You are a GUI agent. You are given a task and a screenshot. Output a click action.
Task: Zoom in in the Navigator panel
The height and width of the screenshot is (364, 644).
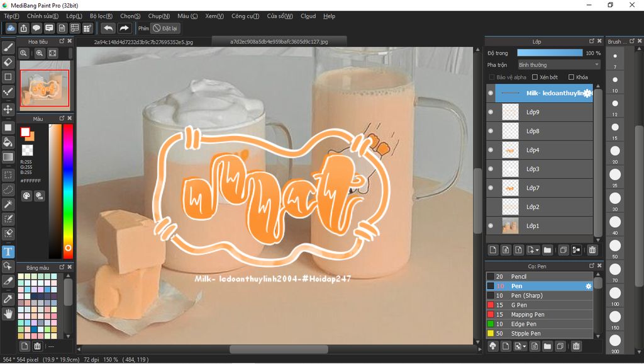(40, 53)
